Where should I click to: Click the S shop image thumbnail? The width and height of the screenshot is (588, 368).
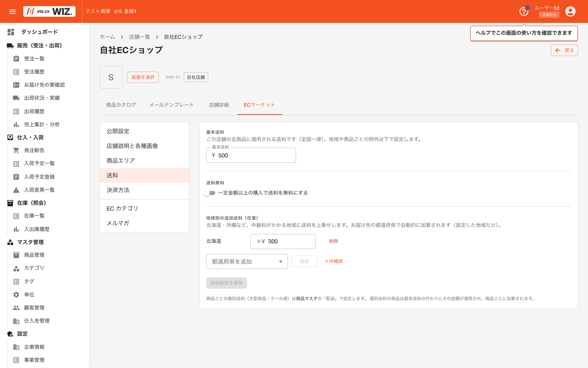[x=111, y=77]
